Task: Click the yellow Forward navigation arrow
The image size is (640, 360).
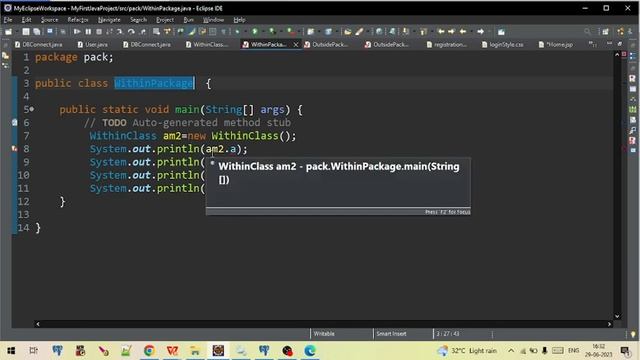Action: click(451, 31)
